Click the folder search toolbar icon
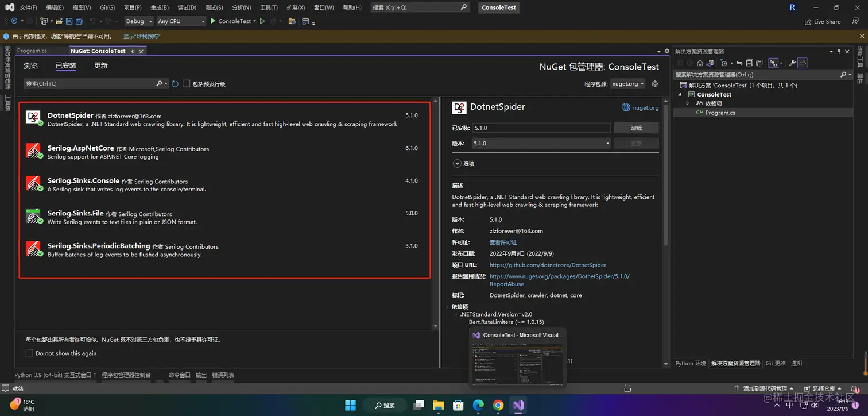Image resolution: width=868 pixels, height=416 pixels. click(x=292, y=21)
